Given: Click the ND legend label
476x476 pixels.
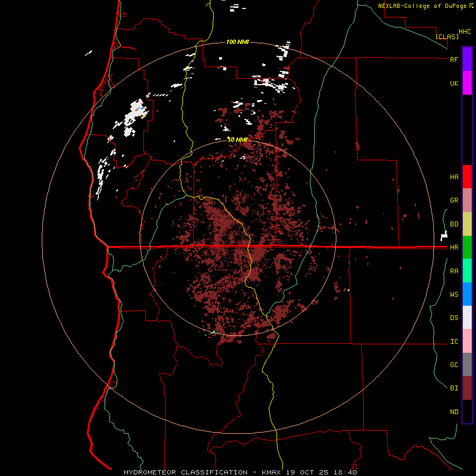Looking at the screenshot, I should [x=454, y=412].
